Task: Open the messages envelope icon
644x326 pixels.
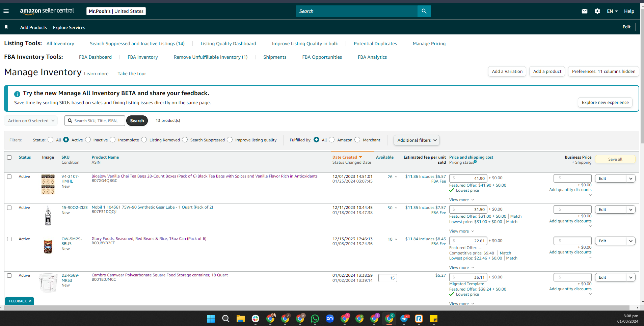Action: (x=585, y=11)
